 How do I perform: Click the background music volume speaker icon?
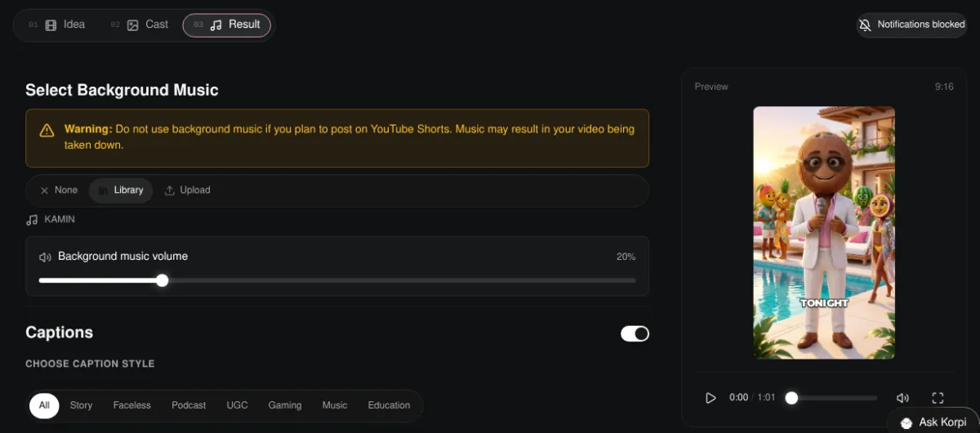(46, 257)
